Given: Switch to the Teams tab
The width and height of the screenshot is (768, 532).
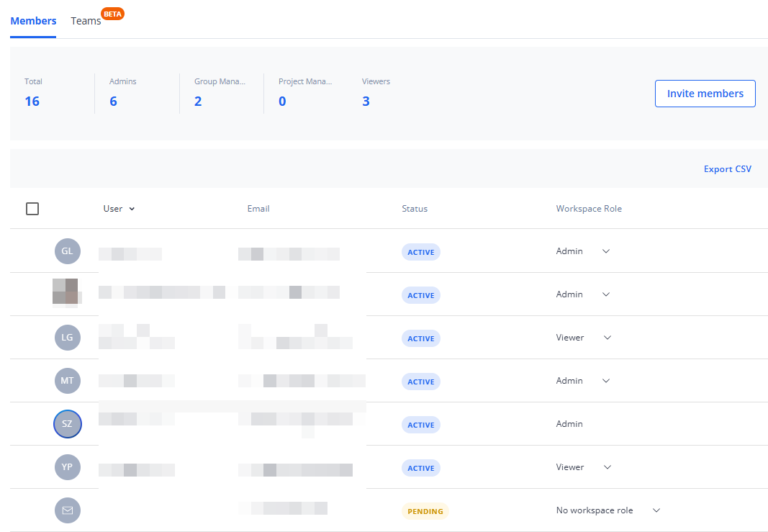Looking at the screenshot, I should point(86,21).
